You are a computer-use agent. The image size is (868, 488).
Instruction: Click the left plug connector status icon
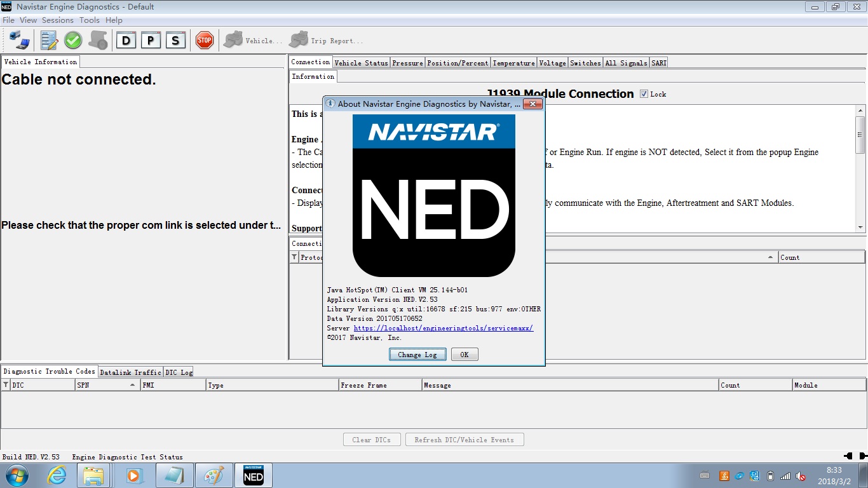(x=848, y=456)
